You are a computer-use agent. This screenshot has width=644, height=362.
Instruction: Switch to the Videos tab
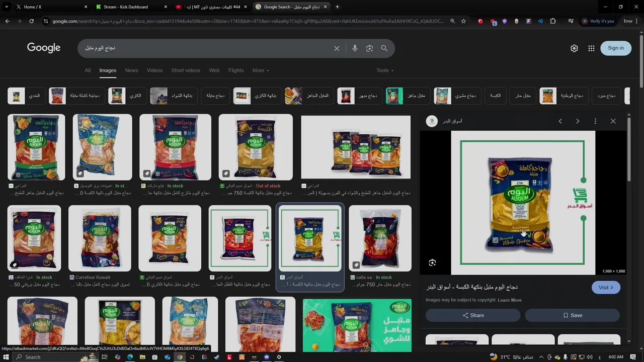(x=154, y=70)
